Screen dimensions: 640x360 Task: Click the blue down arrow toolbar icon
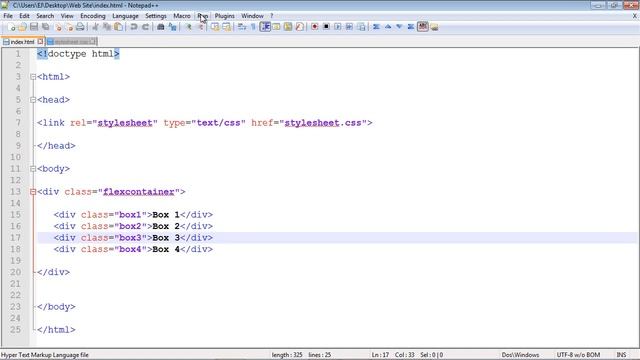(399, 27)
